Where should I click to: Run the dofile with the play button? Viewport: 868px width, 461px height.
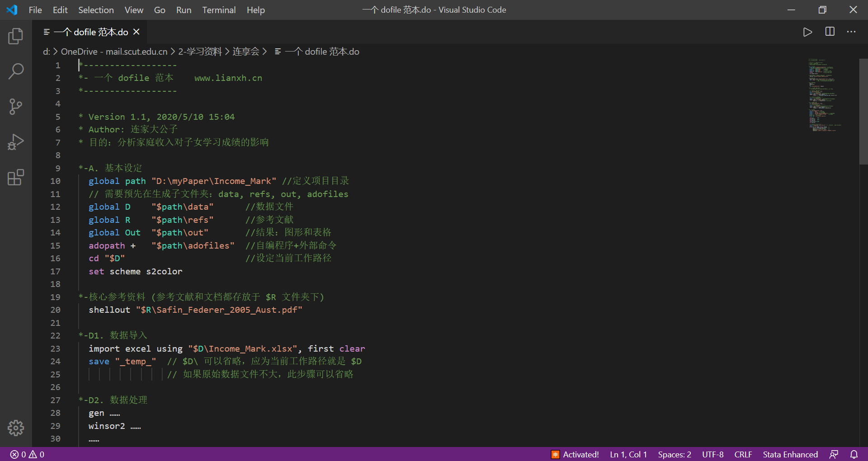pyautogui.click(x=808, y=32)
